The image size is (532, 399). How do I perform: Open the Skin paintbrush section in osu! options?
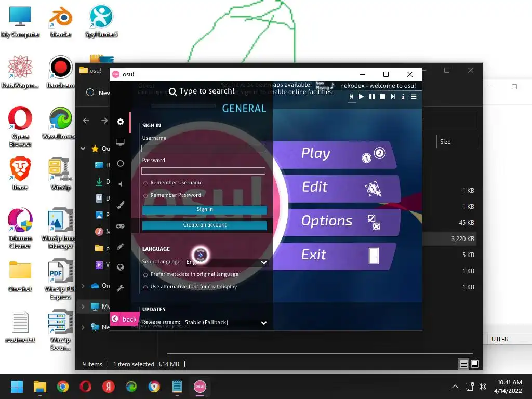121,205
